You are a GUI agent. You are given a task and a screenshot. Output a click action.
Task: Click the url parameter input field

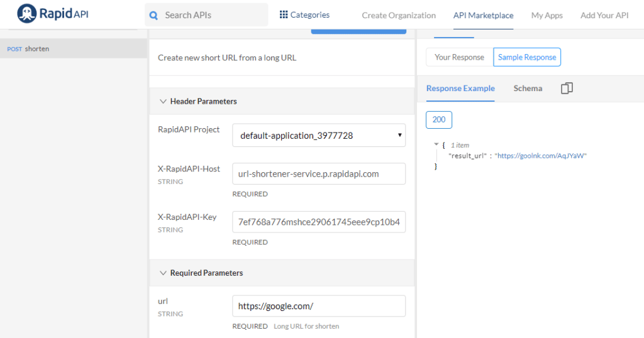[x=319, y=306]
